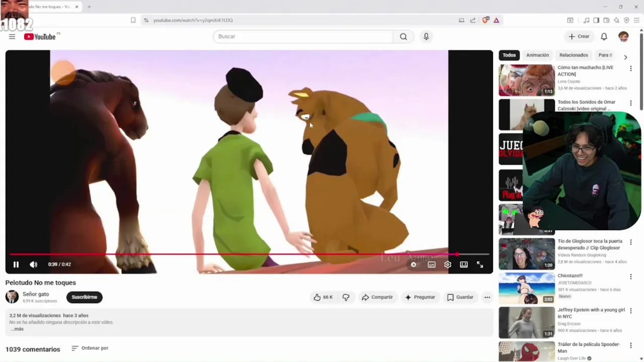The height and width of the screenshot is (362, 644).
Task: Open Jeffrey Epstein with a young girl title
Action: click(x=591, y=313)
